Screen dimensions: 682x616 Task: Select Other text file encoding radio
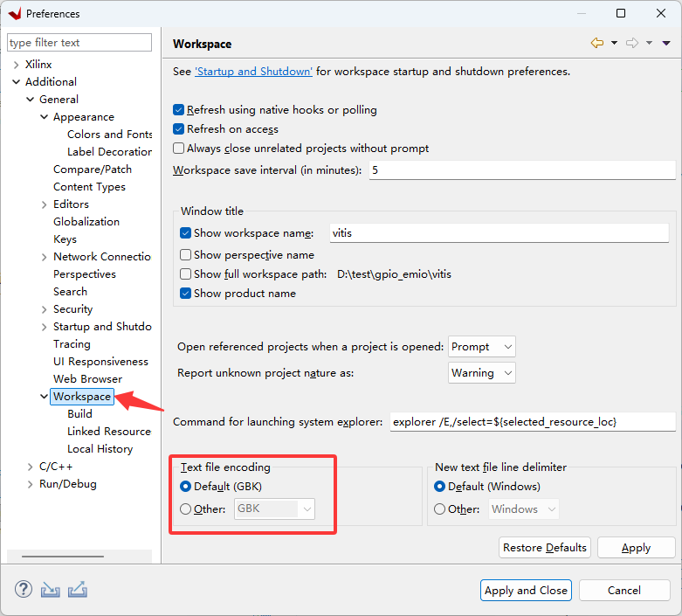click(185, 509)
